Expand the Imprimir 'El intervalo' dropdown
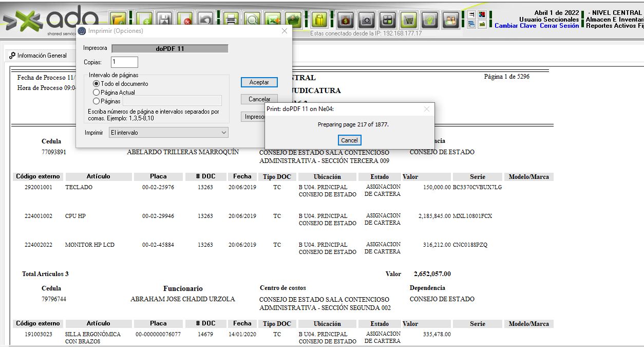Viewport: 644px width, 347px height. pyautogui.click(x=169, y=133)
